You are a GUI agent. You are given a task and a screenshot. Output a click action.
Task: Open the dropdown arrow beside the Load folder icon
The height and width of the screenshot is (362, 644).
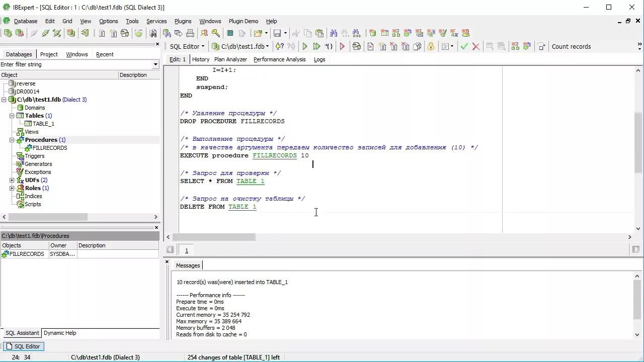tap(266, 33)
